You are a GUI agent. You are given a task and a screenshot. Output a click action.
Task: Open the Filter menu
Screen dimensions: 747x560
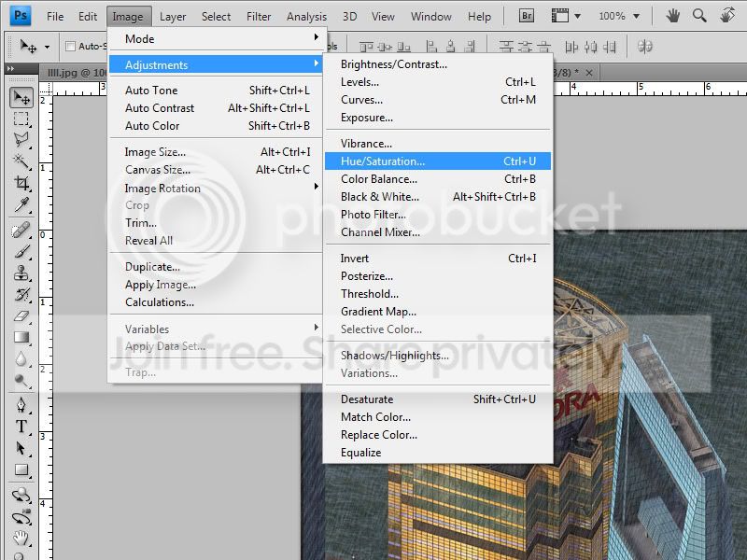click(259, 17)
